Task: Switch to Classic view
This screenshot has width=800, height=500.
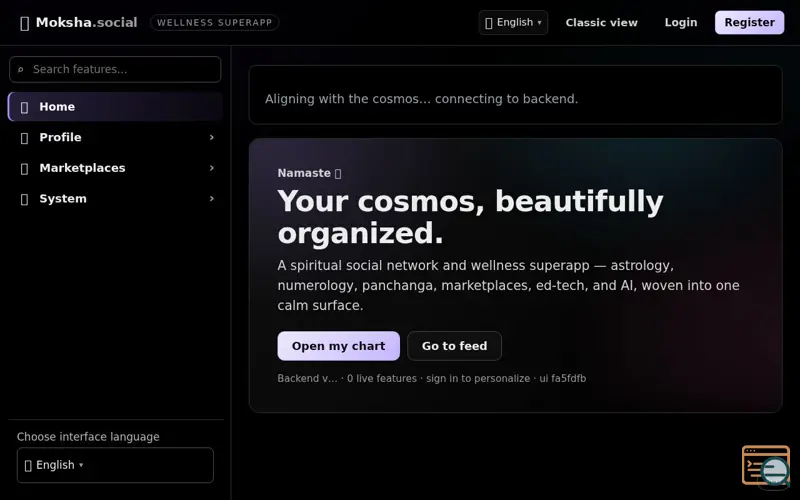Action: pos(602,22)
